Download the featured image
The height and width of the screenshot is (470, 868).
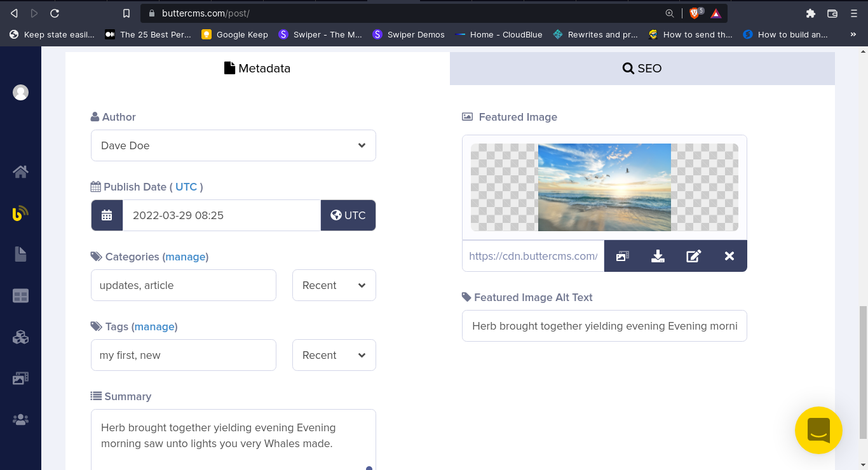[x=658, y=256]
